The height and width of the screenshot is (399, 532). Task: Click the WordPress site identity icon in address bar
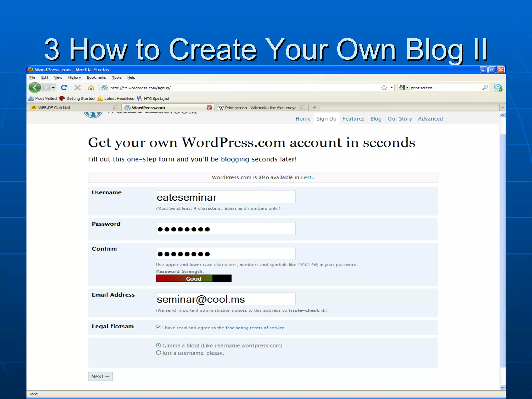(104, 88)
